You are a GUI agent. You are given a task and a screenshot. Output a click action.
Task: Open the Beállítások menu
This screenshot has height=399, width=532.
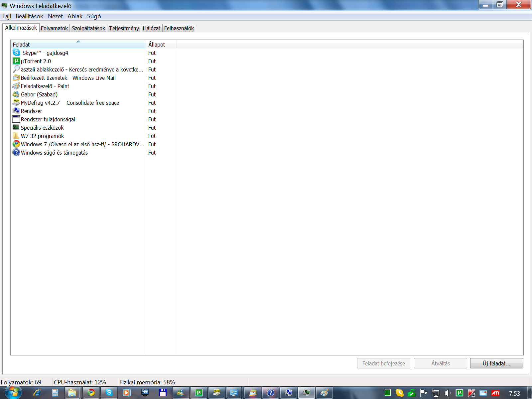29,16
